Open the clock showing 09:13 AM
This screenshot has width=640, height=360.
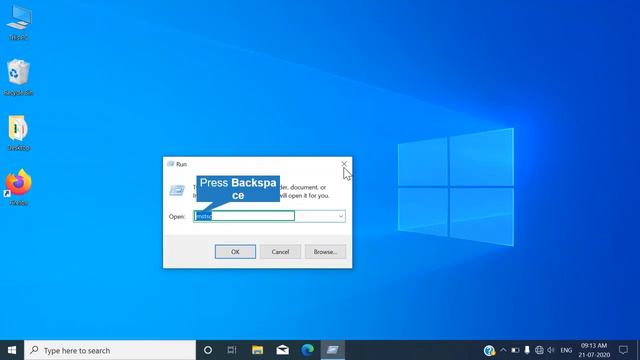pyautogui.click(x=594, y=350)
